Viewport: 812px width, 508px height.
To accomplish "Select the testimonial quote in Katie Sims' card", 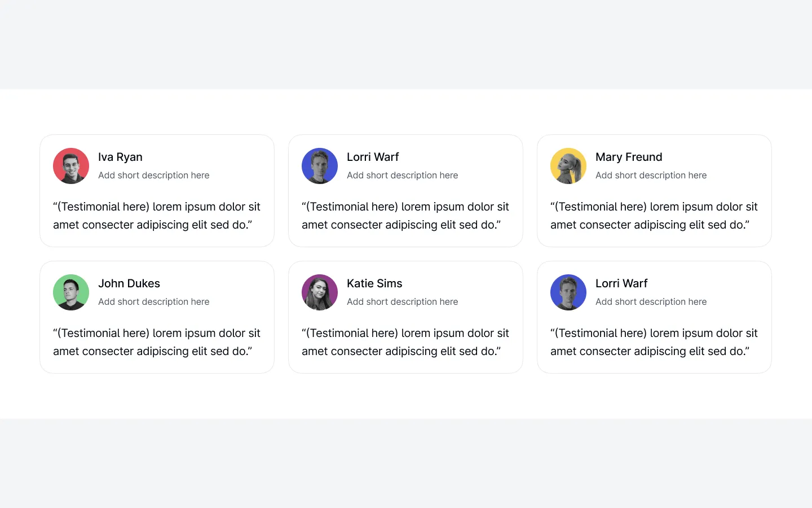I will coord(405,342).
